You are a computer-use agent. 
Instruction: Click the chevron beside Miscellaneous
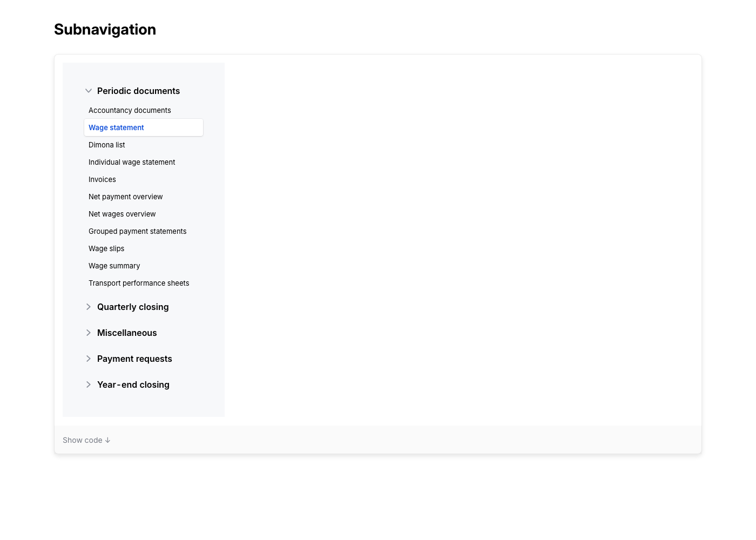89,333
